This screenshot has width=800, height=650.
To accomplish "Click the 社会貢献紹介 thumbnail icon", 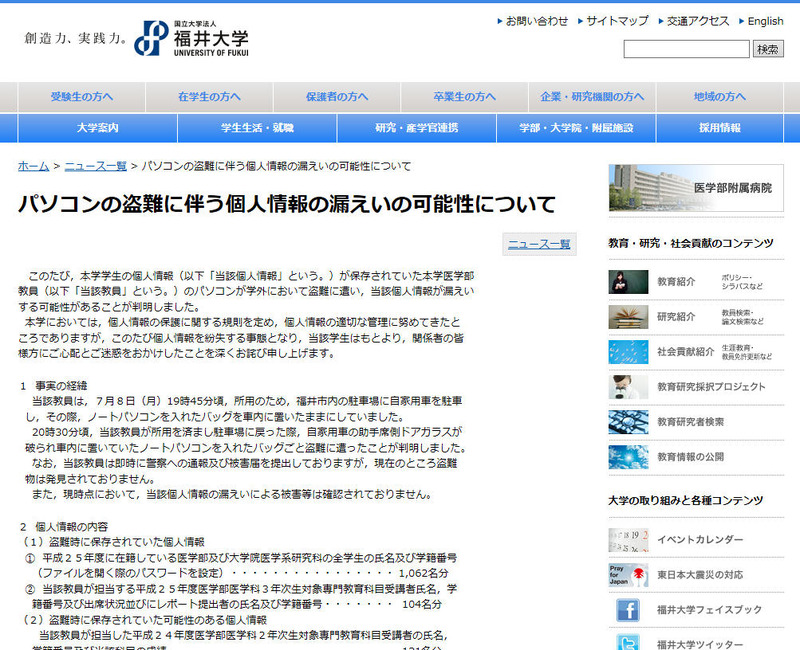I will 628,352.
